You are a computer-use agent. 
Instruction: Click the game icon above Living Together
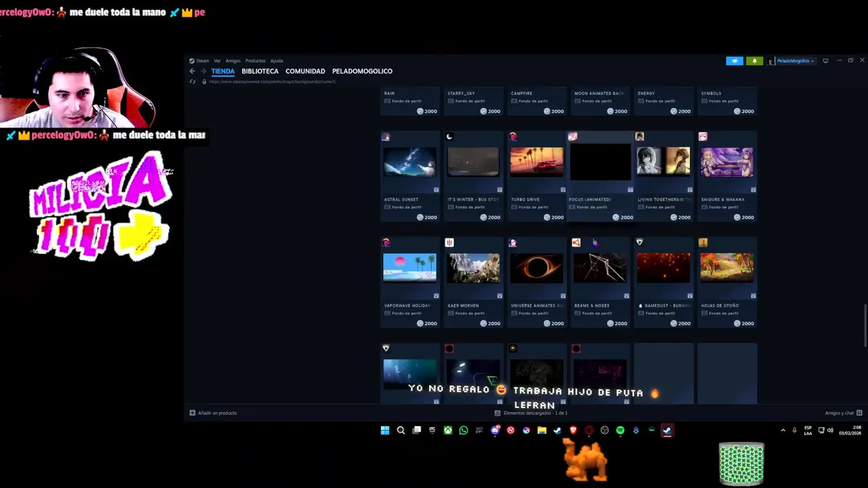click(639, 137)
